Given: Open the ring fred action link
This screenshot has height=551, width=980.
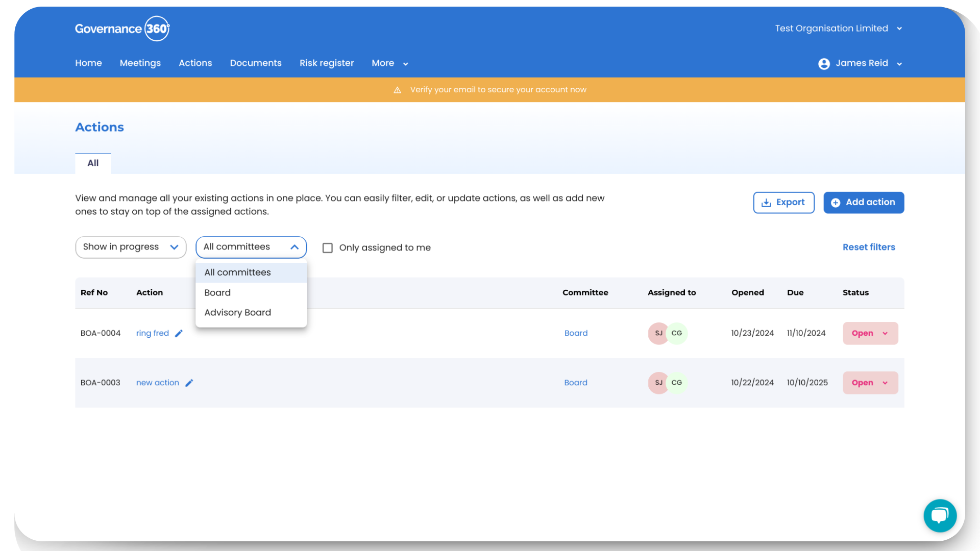Looking at the screenshot, I should coord(152,333).
